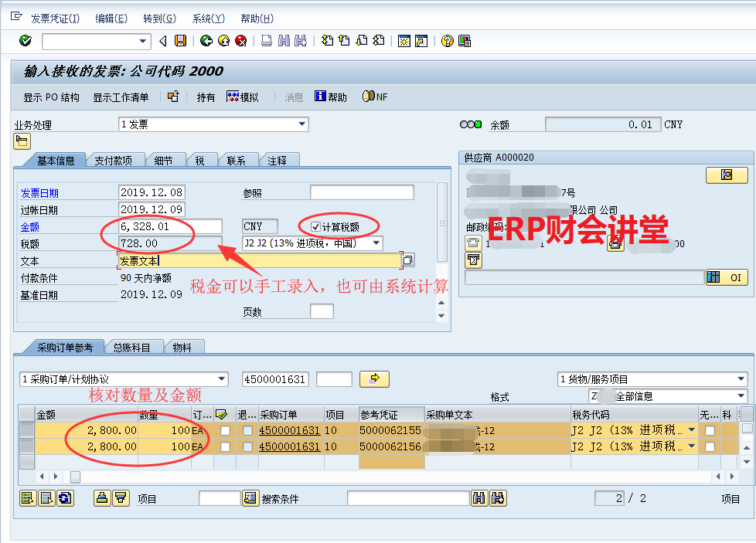Click the Save floppy disk icon
Viewport: 756px width, 543px height.
coord(180,41)
